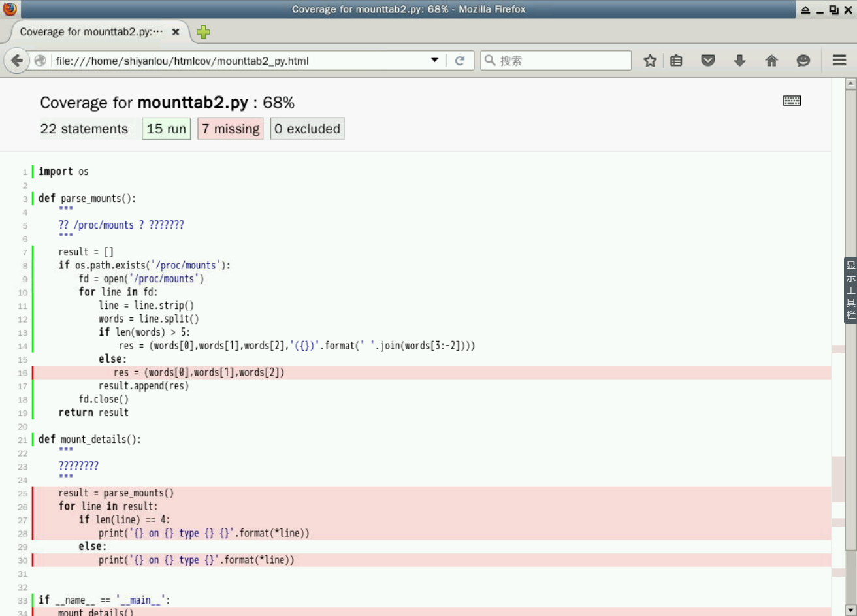Toggle the '7 missing' filter button
The height and width of the screenshot is (616, 857).
(x=231, y=129)
